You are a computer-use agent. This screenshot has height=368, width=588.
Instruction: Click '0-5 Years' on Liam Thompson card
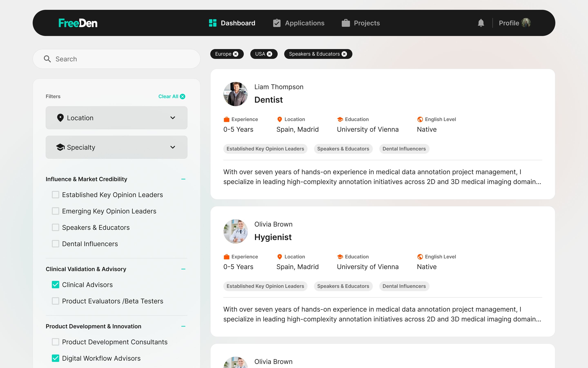click(238, 129)
